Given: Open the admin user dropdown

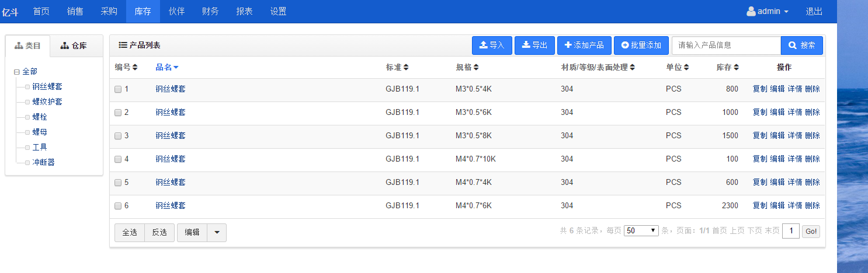Looking at the screenshot, I should click(768, 12).
